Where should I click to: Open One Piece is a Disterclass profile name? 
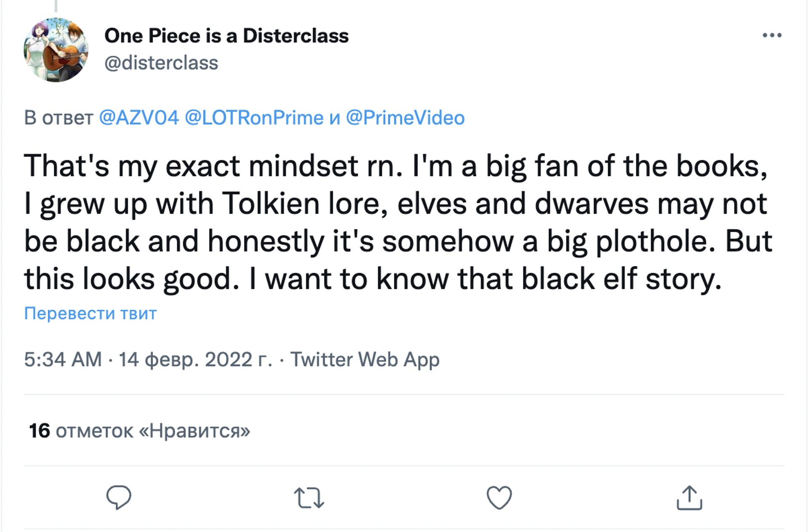(226, 36)
